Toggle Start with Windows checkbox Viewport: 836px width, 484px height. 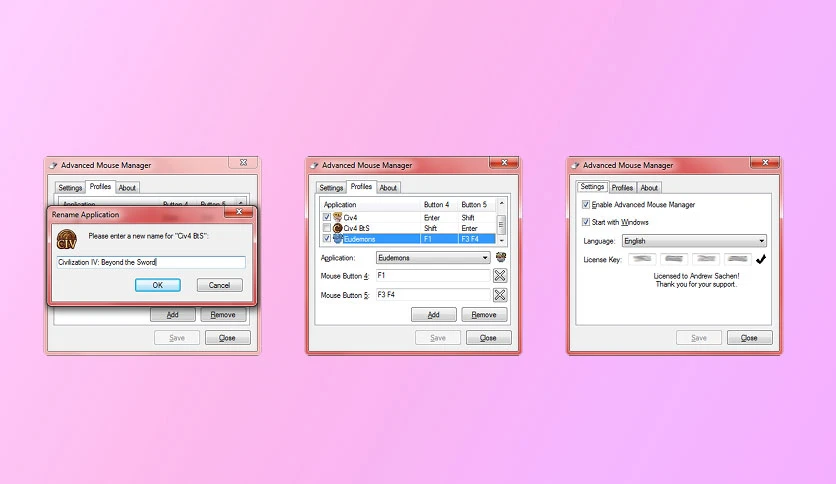click(x=586, y=222)
